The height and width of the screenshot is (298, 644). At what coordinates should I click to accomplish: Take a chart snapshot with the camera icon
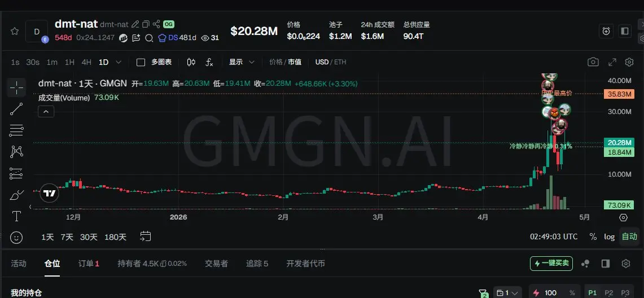(593, 62)
